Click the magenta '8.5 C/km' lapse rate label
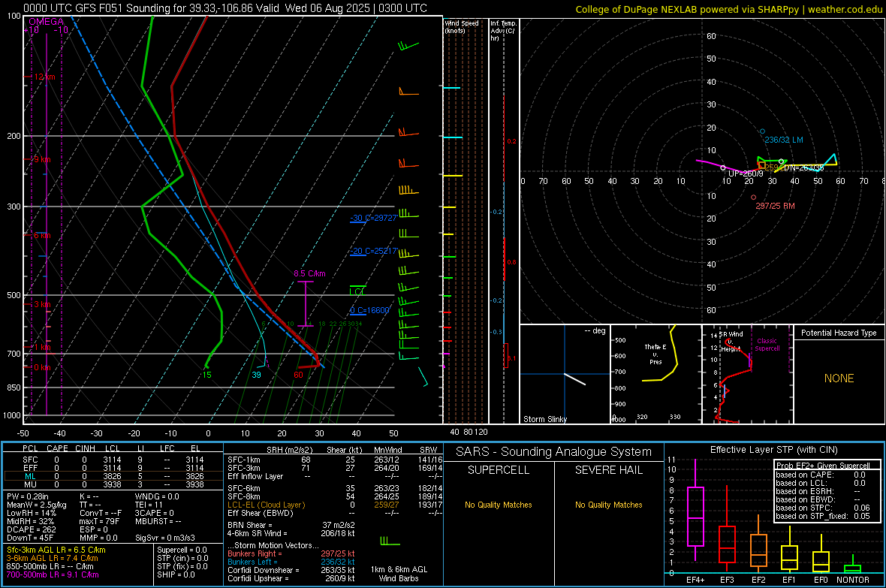 coord(309,273)
